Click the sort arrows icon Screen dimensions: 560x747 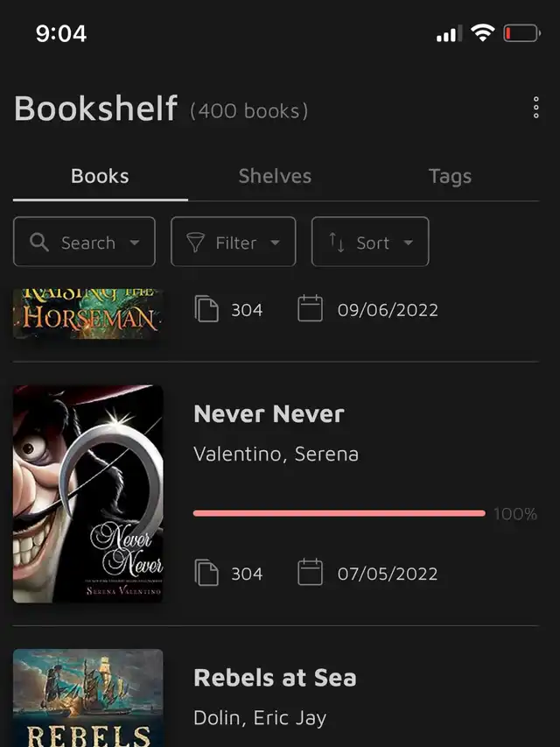tap(337, 243)
